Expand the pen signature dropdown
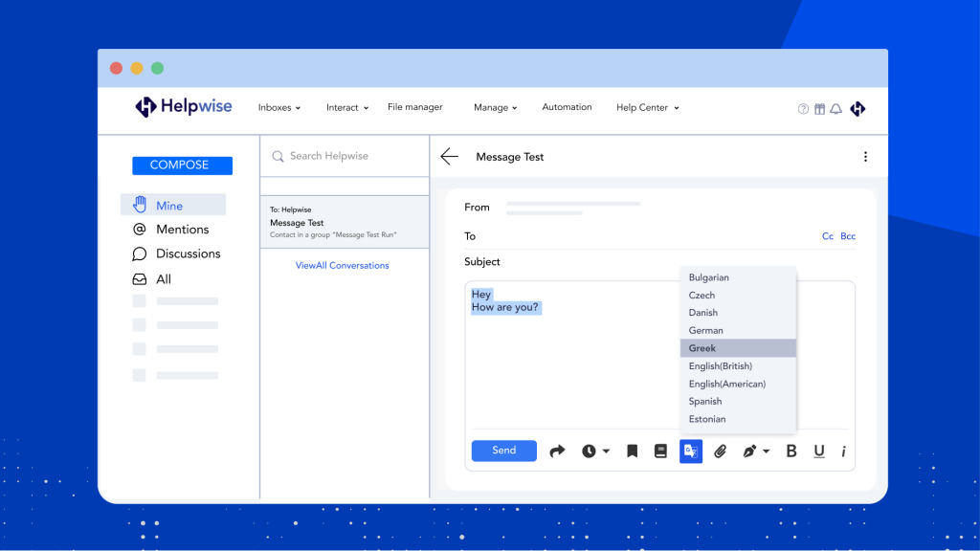Viewport: 980px width, 551px height. 755,452
